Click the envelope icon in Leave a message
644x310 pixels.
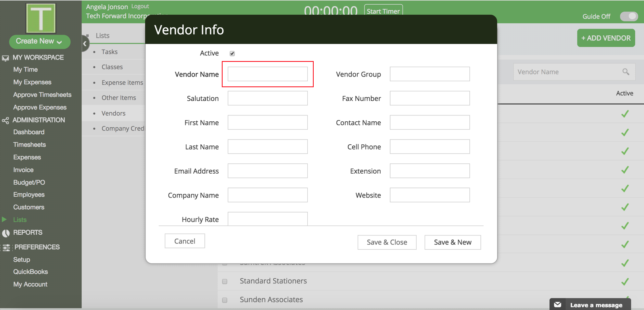tap(558, 305)
